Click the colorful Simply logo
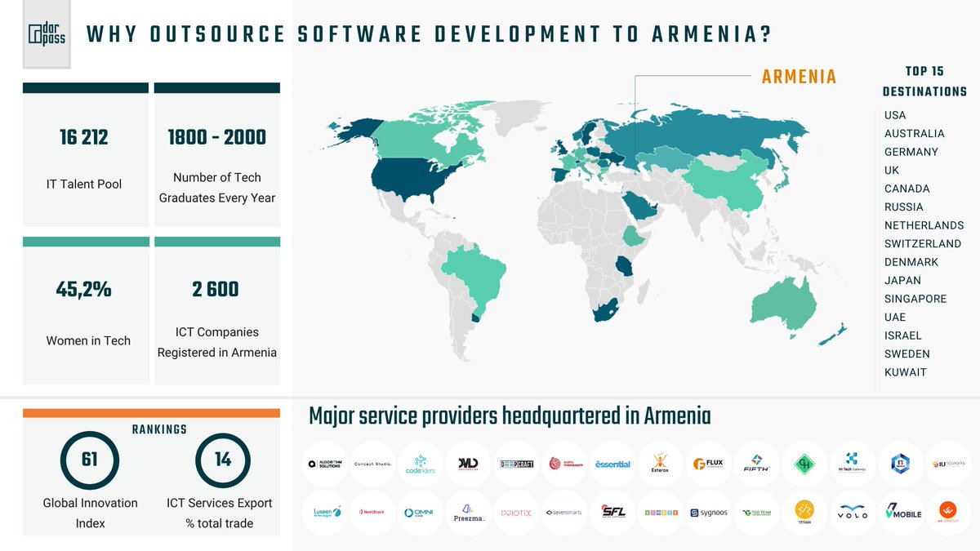 (x=661, y=513)
